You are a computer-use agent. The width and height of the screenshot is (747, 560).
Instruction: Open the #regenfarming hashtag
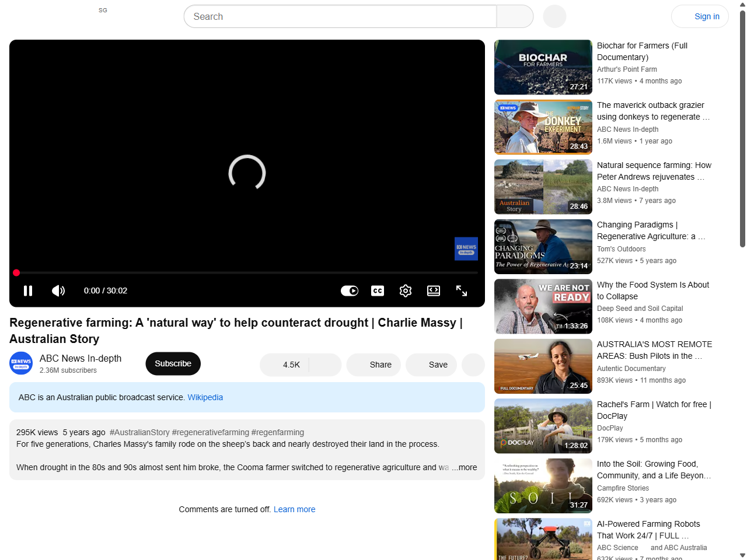point(278,432)
